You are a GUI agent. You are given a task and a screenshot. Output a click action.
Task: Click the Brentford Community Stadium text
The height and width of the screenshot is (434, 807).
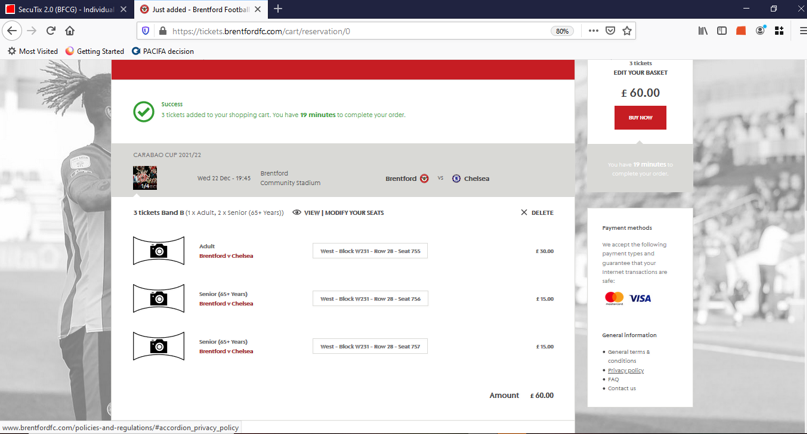pyautogui.click(x=290, y=178)
